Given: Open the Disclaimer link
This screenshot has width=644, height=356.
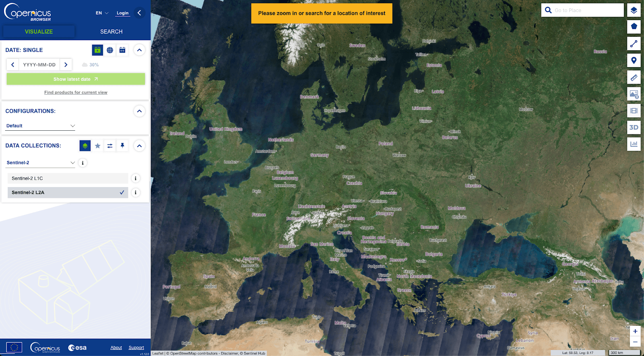Looking at the screenshot, I should pyautogui.click(x=229, y=354).
